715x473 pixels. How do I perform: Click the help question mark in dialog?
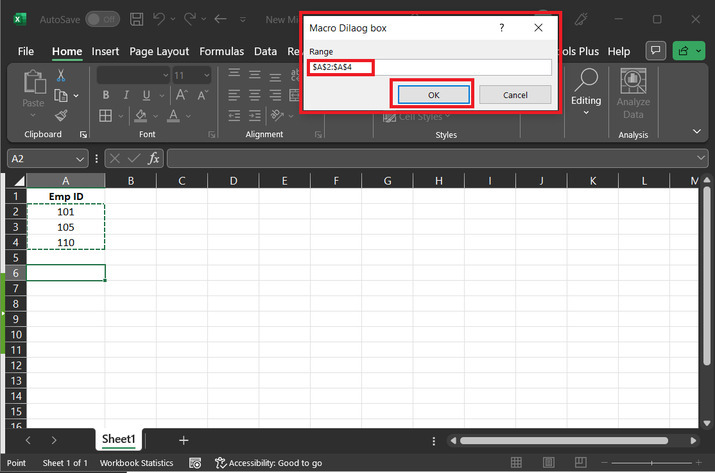(x=502, y=28)
